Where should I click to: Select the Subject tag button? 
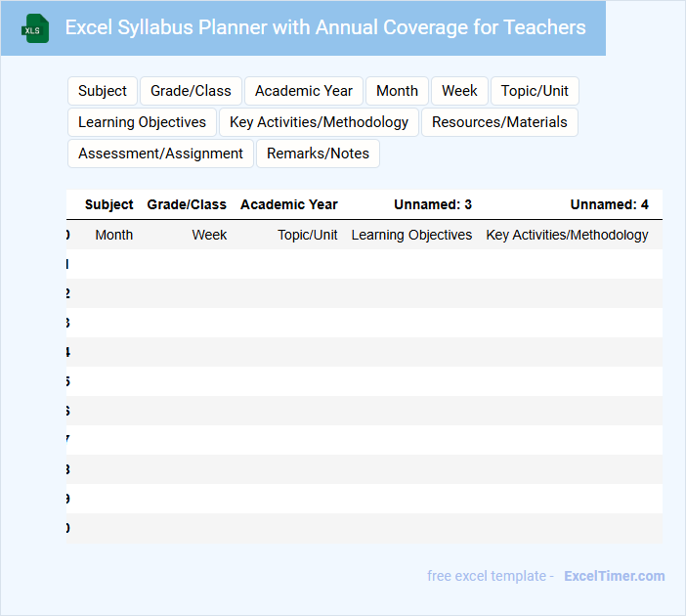[103, 91]
